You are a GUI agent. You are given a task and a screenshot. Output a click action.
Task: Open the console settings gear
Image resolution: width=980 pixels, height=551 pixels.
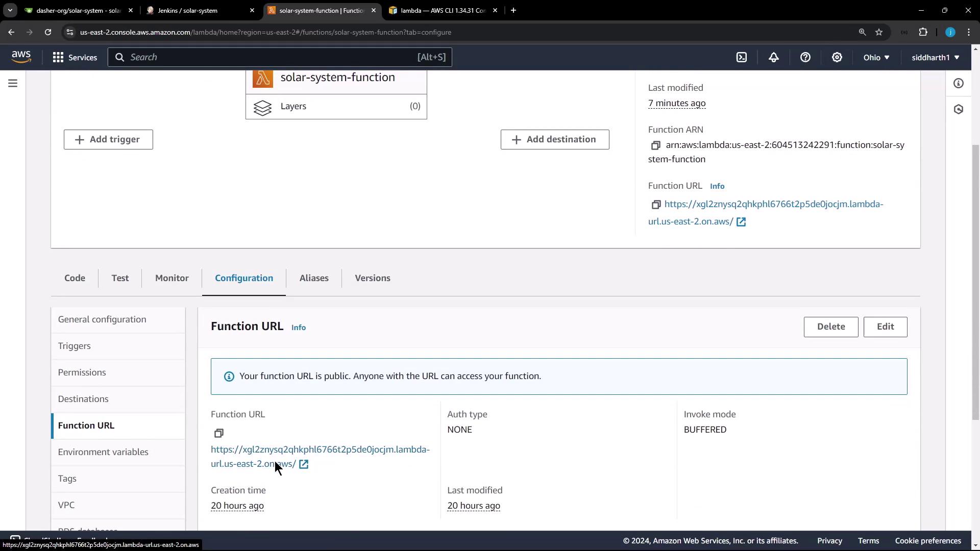point(837,58)
